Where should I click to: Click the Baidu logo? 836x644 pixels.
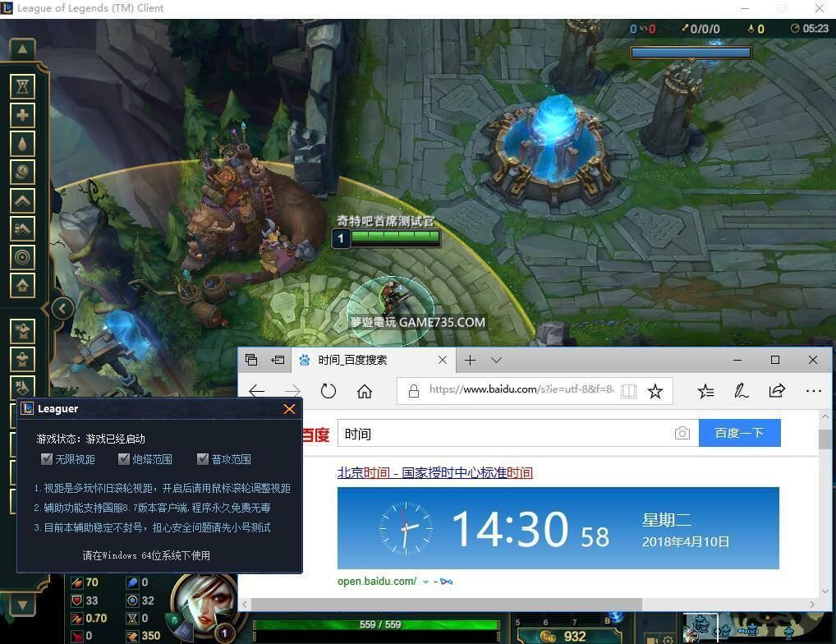tap(316, 435)
